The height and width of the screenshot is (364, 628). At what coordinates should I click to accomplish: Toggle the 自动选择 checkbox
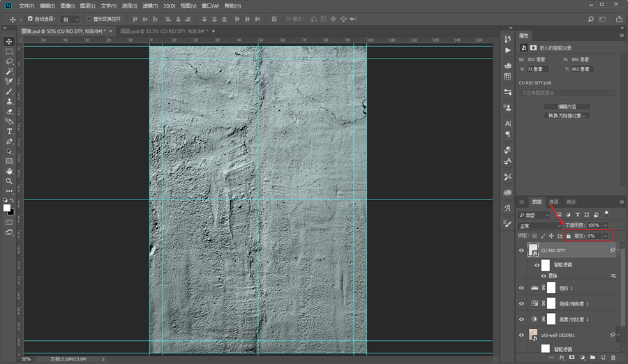click(x=30, y=19)
